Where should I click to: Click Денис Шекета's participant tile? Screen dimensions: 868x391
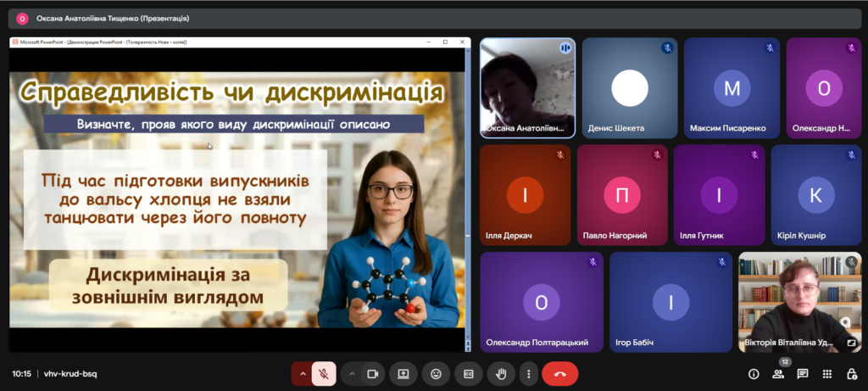(x=629, y=87)
